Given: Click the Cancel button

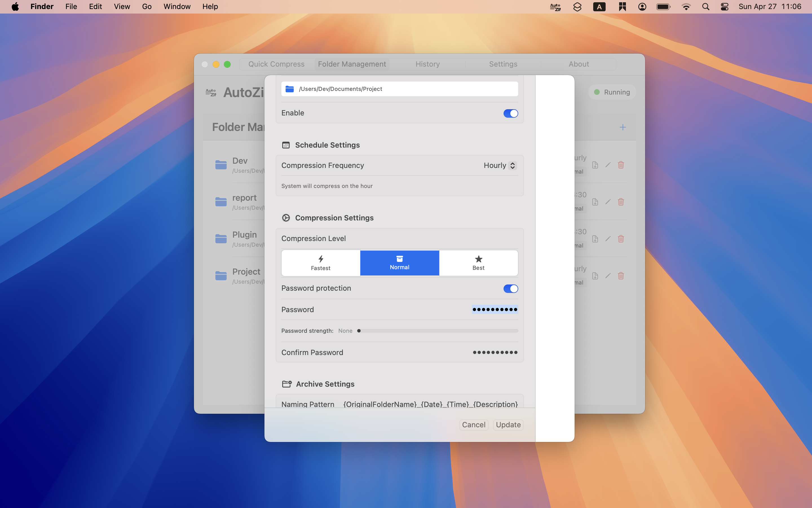Looking at the screenshot, I should click(473, 425).
